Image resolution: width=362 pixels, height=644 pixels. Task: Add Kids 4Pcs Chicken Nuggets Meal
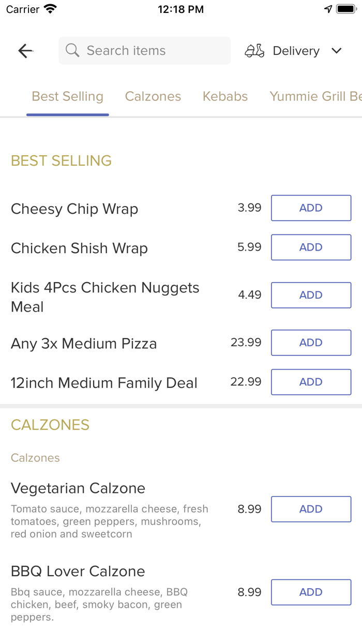click(x=311, y=295)
